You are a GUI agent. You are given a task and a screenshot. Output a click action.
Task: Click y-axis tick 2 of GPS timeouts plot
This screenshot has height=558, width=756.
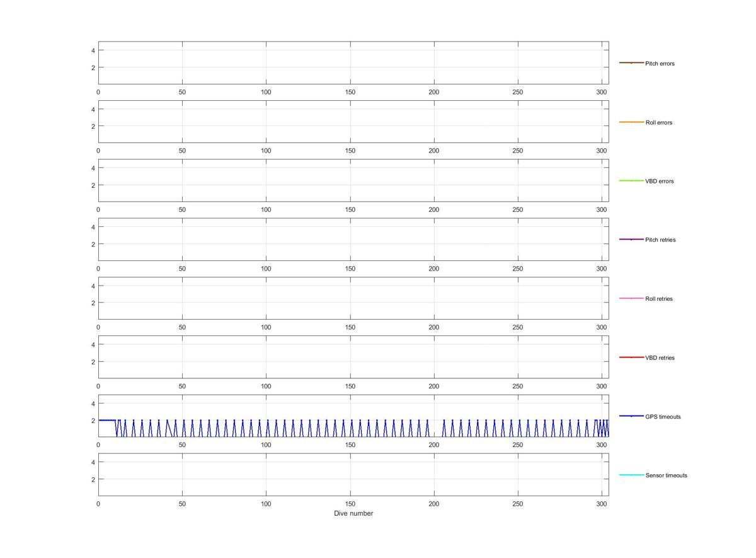[x=93, y=421]
